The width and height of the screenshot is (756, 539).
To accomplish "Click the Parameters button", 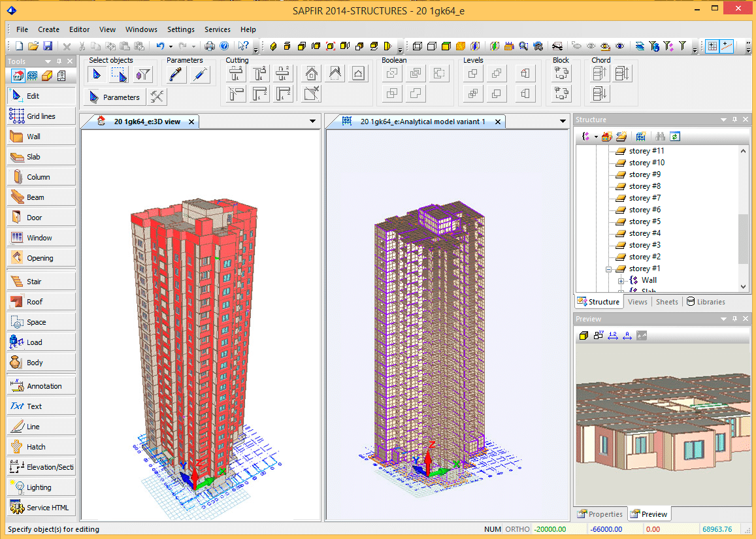I will [114, 97].
